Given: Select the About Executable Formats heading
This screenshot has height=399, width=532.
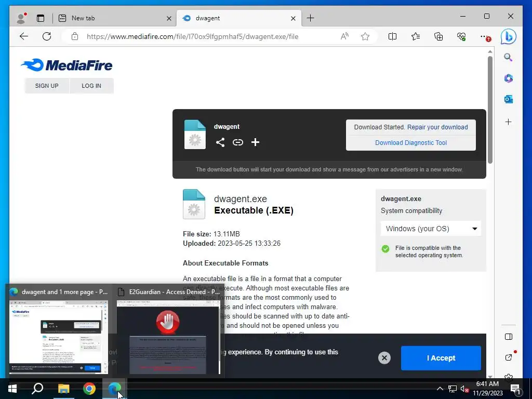Looking at the screenshot, I should click(x=225, y=263).
